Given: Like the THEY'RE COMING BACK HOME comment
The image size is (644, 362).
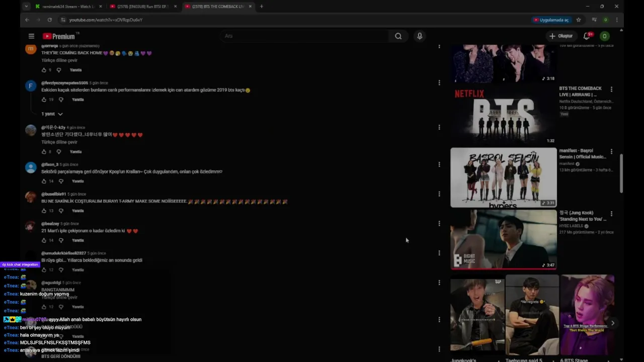Looking at the screenshot, I should point(44,70).
